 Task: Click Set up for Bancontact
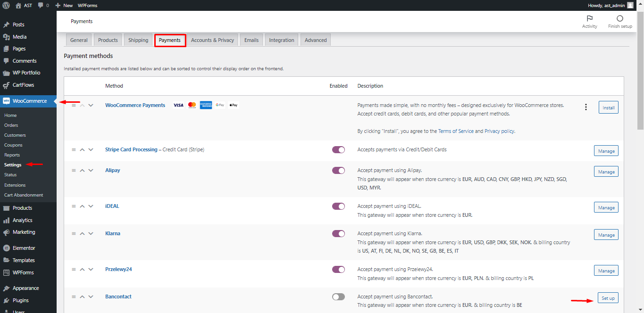[x=608, y=298]
